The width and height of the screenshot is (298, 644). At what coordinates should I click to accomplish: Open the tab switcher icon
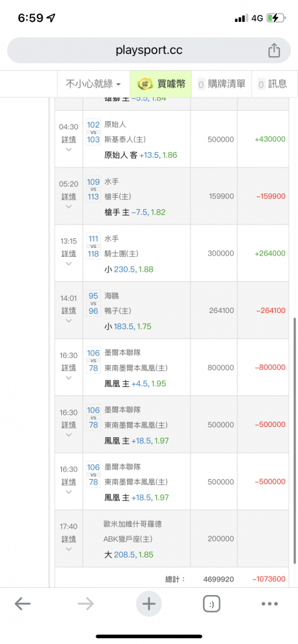(212, 604)
